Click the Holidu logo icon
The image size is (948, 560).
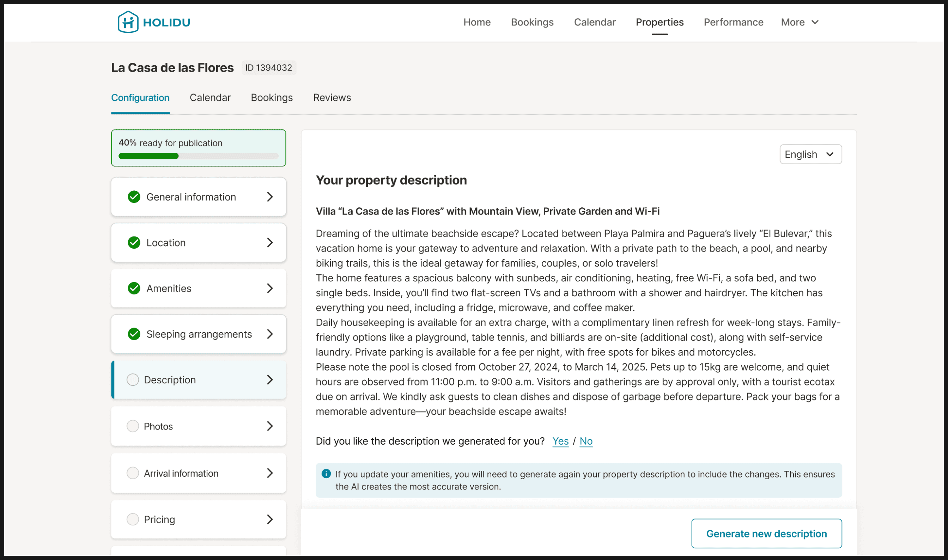click(x=128, y=22)
